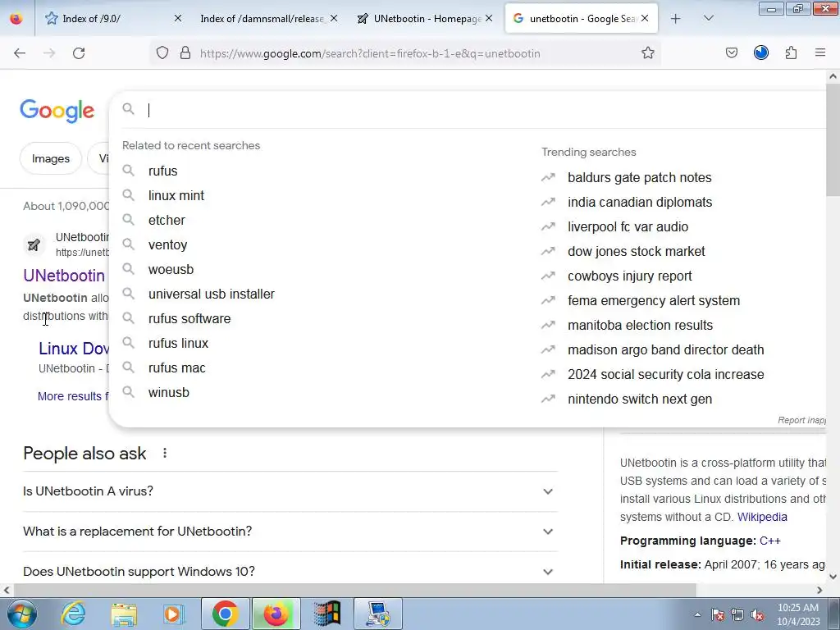Close the Index of /damnsmall/release tab
This screenshot has height=630, width=840.
[x=334, y=18]
